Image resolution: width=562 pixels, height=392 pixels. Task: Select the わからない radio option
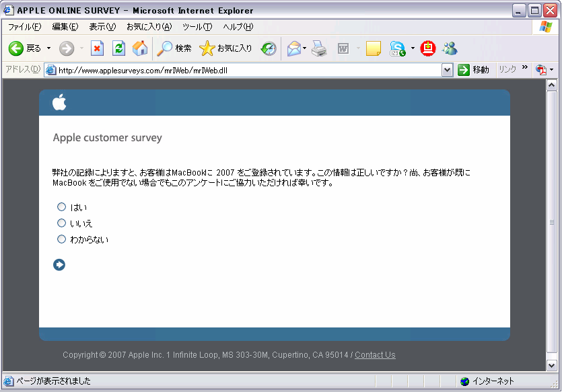click(x=62, y=239)
